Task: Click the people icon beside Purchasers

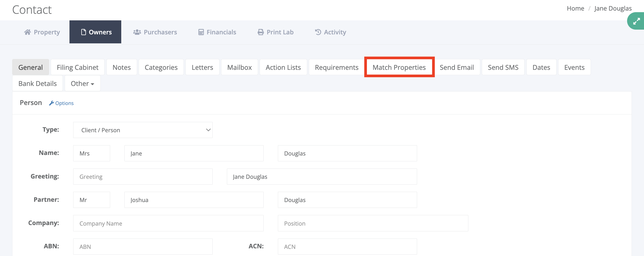Action: pos(137,32)
